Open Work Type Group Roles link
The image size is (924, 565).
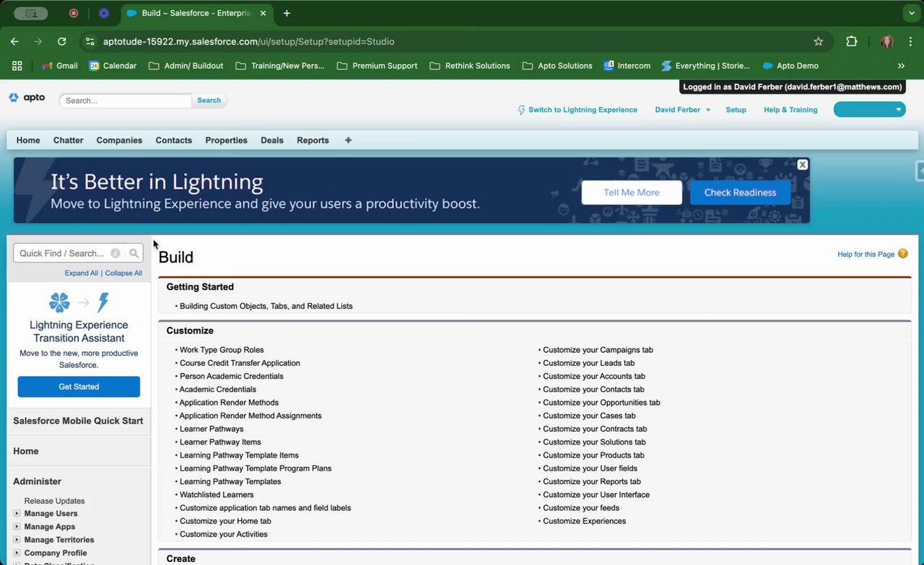pos(222,350)
